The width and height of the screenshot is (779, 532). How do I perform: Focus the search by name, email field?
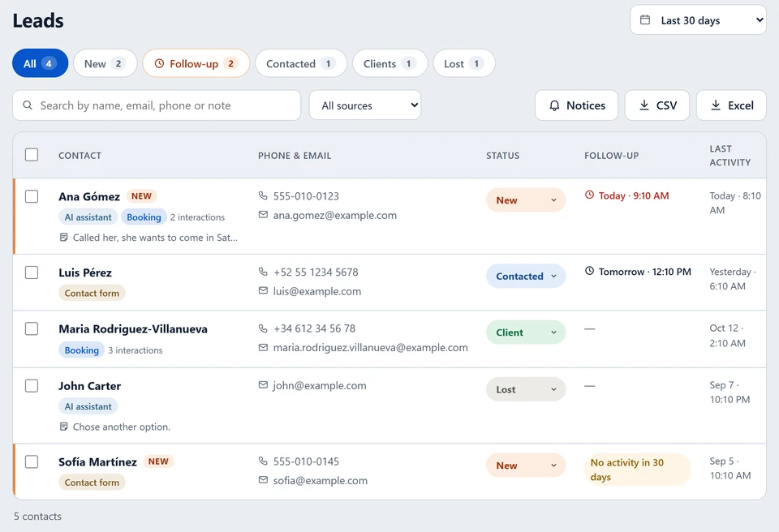157,105
